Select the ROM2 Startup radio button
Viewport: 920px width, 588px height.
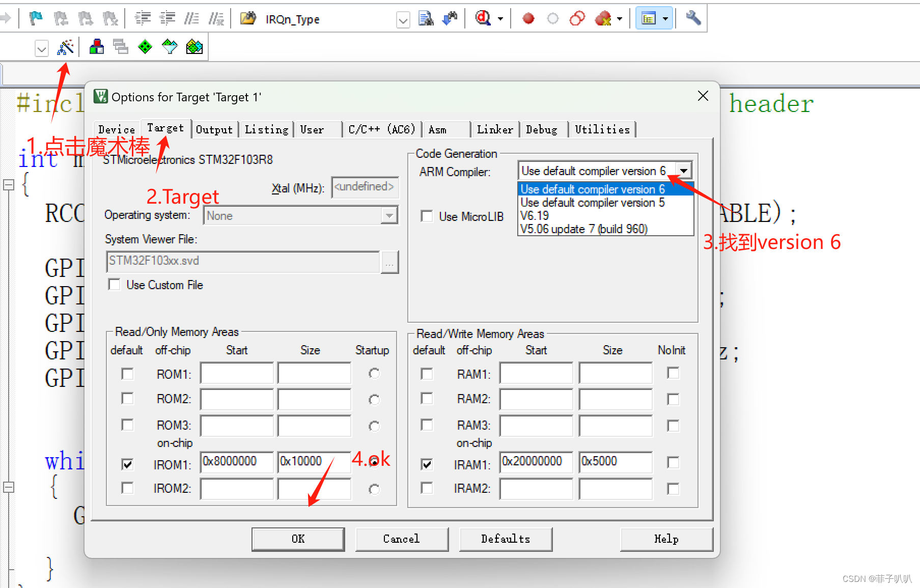[x=374, y=400]
